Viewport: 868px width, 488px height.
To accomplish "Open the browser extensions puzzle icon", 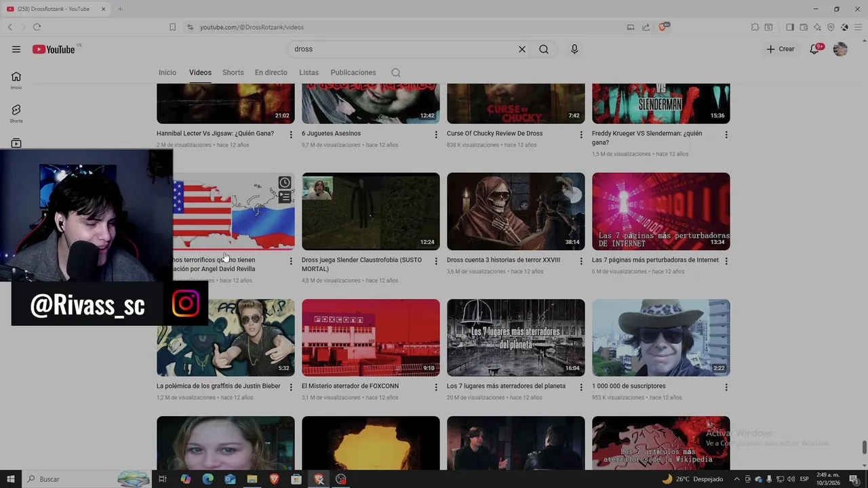I will click(x=755, y=27).
